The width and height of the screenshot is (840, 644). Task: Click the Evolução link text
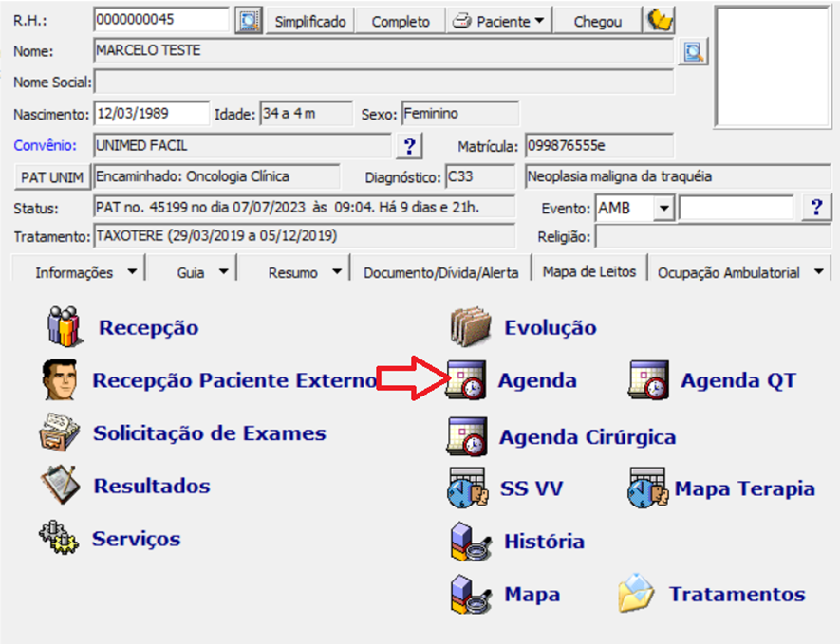pyautogui.click(x=551, y=327)
